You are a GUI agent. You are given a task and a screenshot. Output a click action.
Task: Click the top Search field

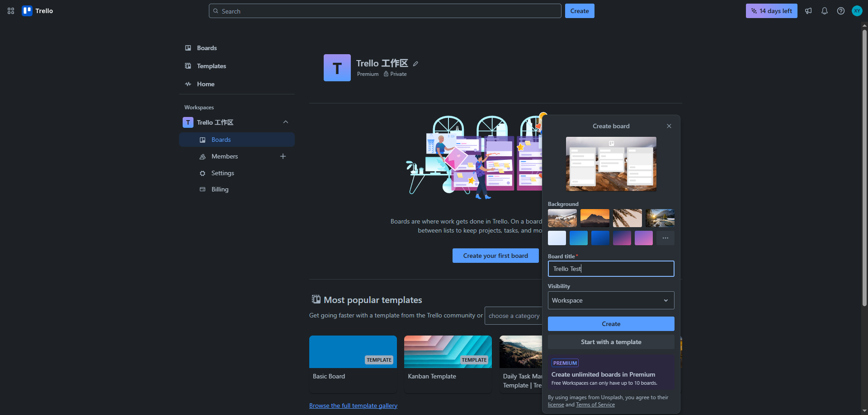tap(385, 11)
